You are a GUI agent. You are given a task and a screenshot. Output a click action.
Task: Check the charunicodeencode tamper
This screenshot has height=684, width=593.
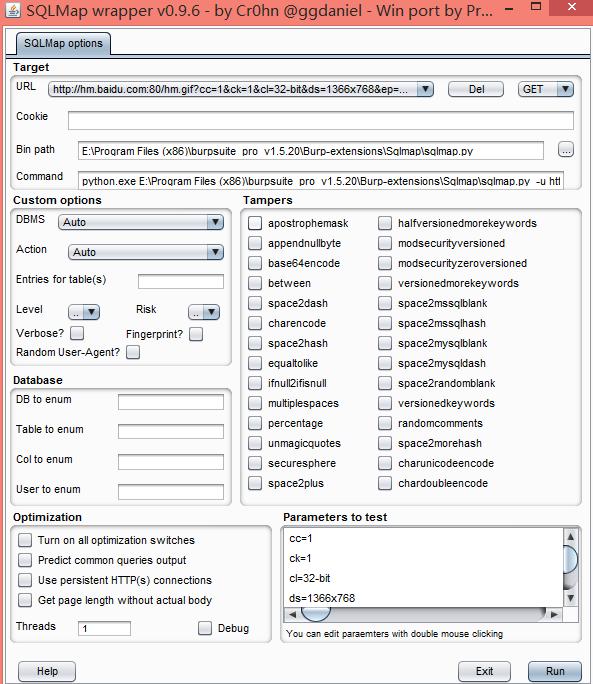pos(385,463)
